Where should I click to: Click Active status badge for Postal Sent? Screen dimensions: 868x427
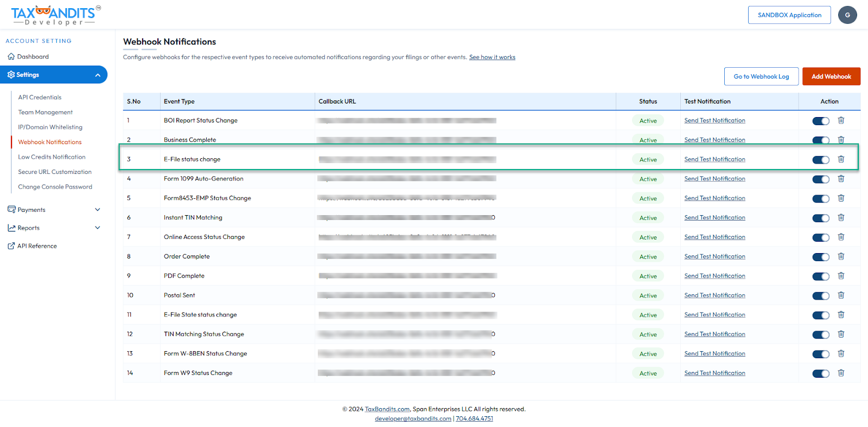(x=648, y=296)
